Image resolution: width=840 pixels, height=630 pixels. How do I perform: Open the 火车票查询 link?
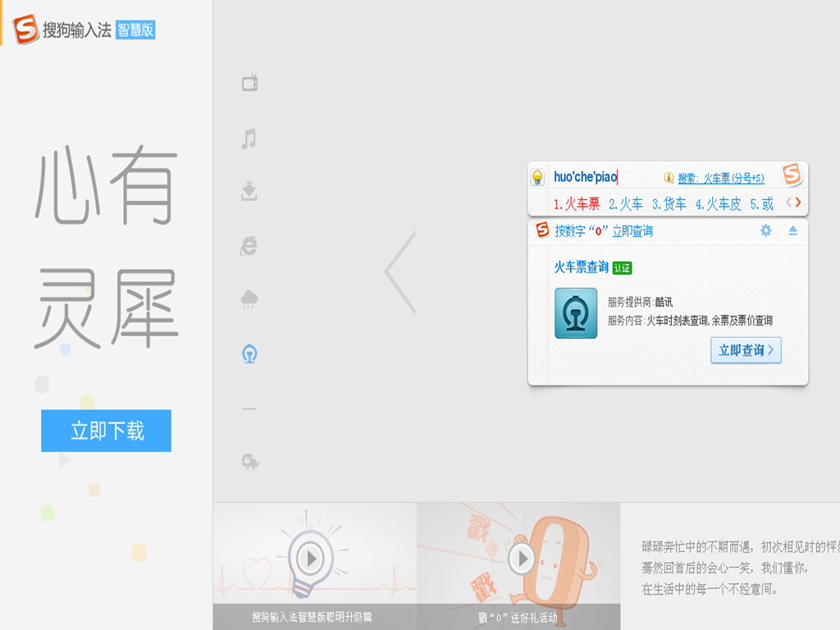coord(582,267)
